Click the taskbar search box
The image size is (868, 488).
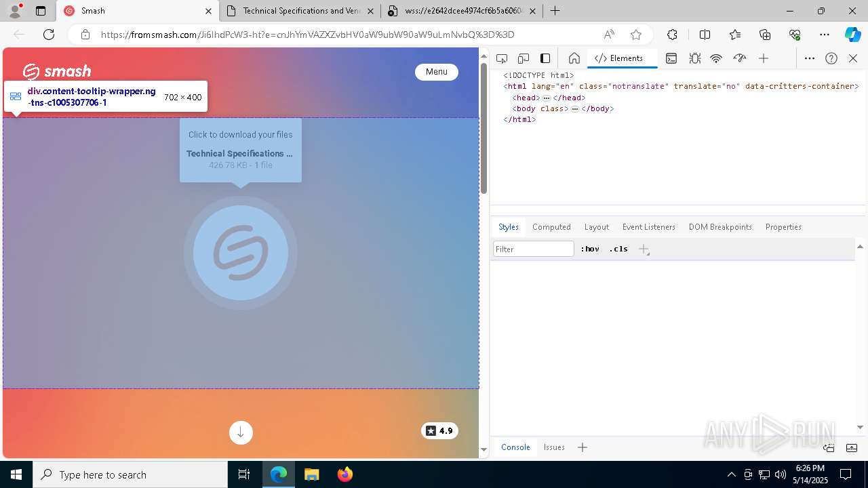pyautogui.click(x=130, y=474)
